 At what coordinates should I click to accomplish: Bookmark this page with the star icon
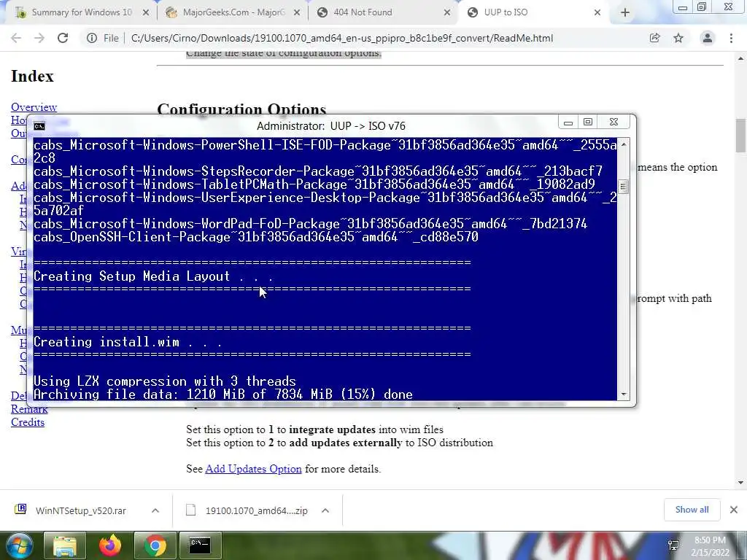[678, 38]
